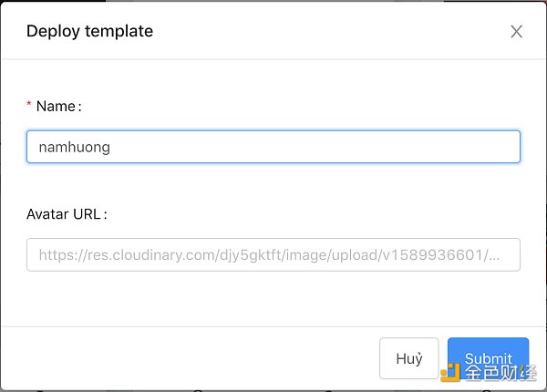547x392 pixels.
Task: Close the Deploy template dialog
Action: (x=516, y=32)
